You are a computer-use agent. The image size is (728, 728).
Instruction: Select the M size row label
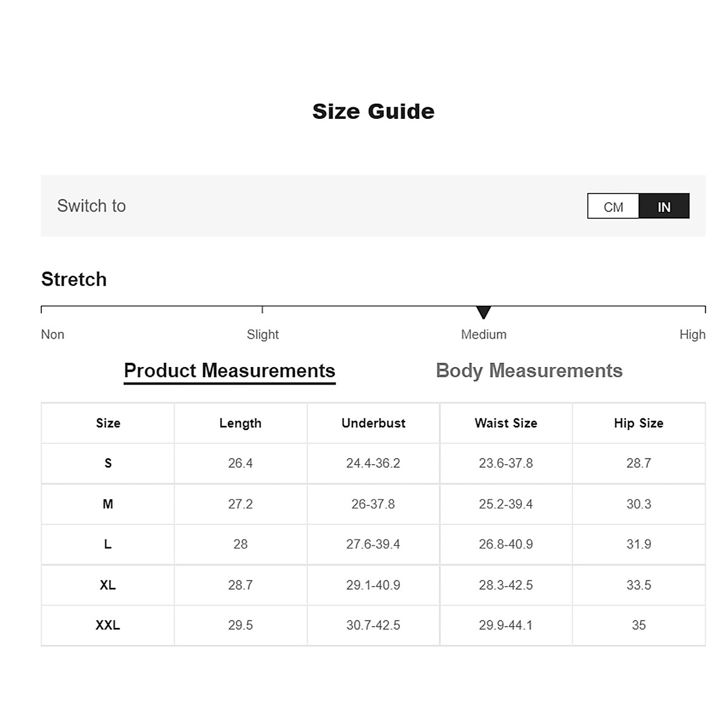coord(108,504)
